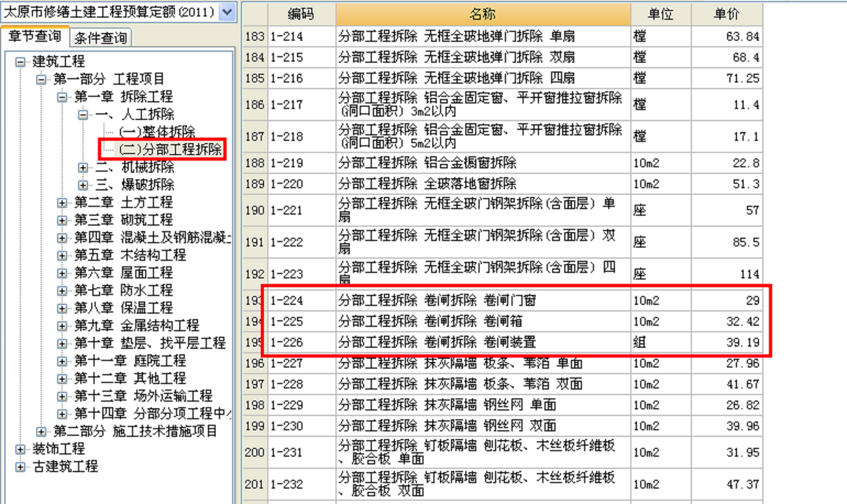This screenshot has width=847, height=504.
Task: Expand 三、爆破拆除 node
Action: click(x=83, y=186)
